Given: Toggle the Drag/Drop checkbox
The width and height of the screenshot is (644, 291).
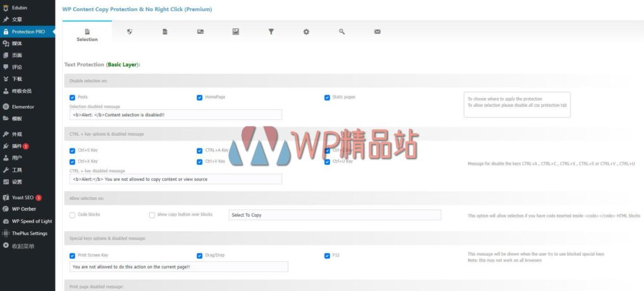Looking at the screenshot, I should coord(199,256).
